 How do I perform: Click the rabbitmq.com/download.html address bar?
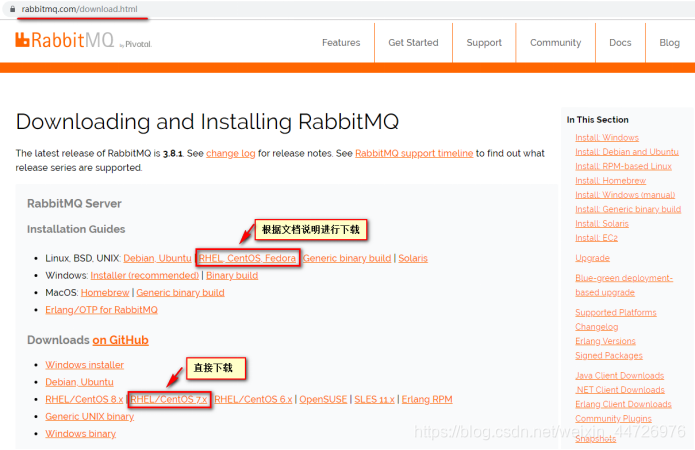79,9
